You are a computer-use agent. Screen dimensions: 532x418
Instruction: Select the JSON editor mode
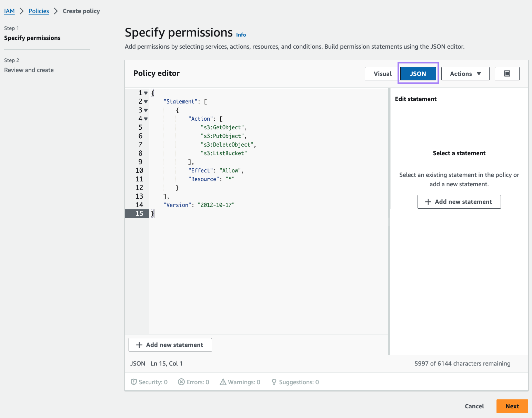[418, 73]
